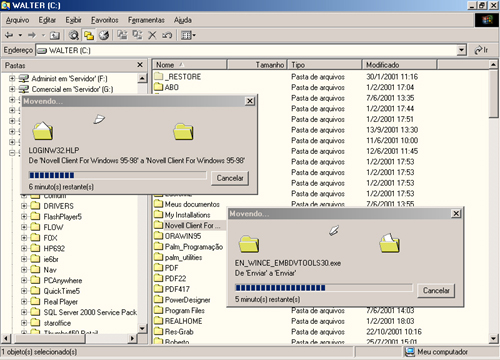Click the PowerDesigner folder icon
The height and width of the screenshot is (360, 500).
point(159,299)
